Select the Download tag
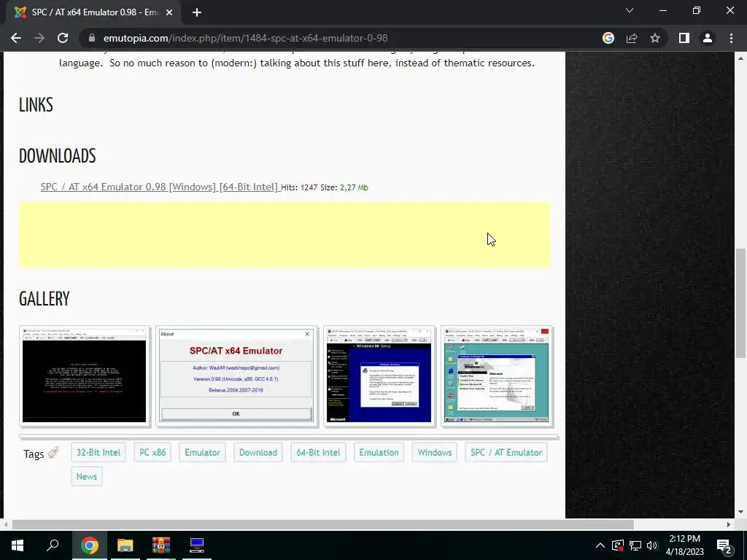The height and width of the screenshot is (560, 747). tap(258, 452)
